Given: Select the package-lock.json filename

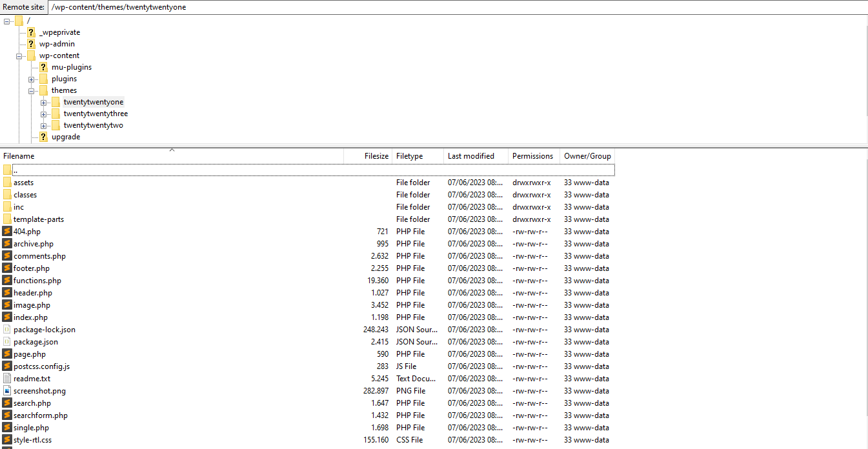Looking at the screenshot, I should click(x=45, y=330).
